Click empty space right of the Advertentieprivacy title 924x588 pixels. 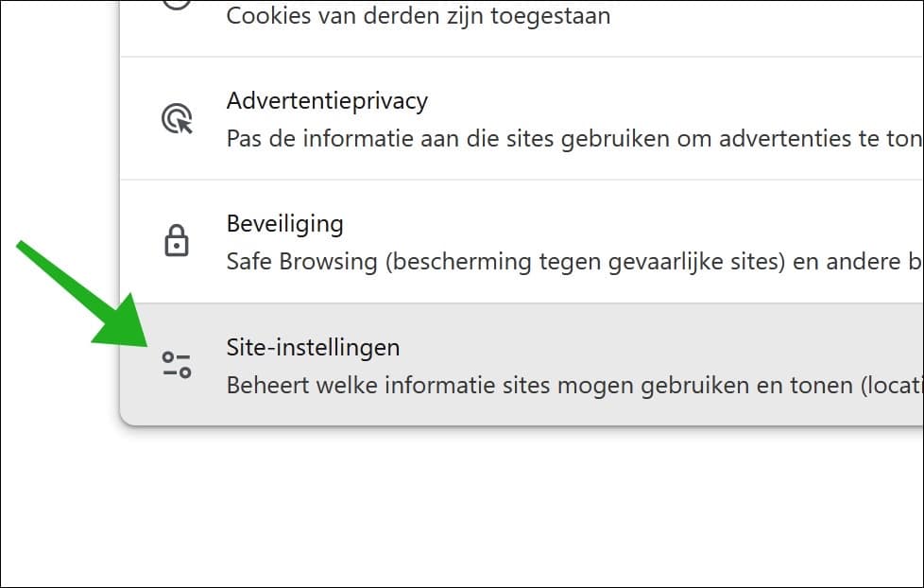tap(648, 101)
